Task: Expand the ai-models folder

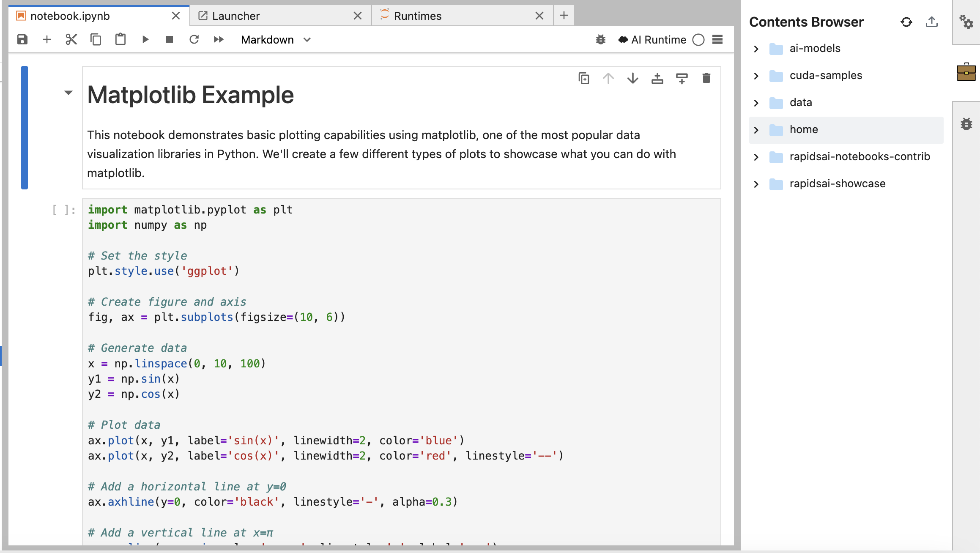Action: point(756,49)
